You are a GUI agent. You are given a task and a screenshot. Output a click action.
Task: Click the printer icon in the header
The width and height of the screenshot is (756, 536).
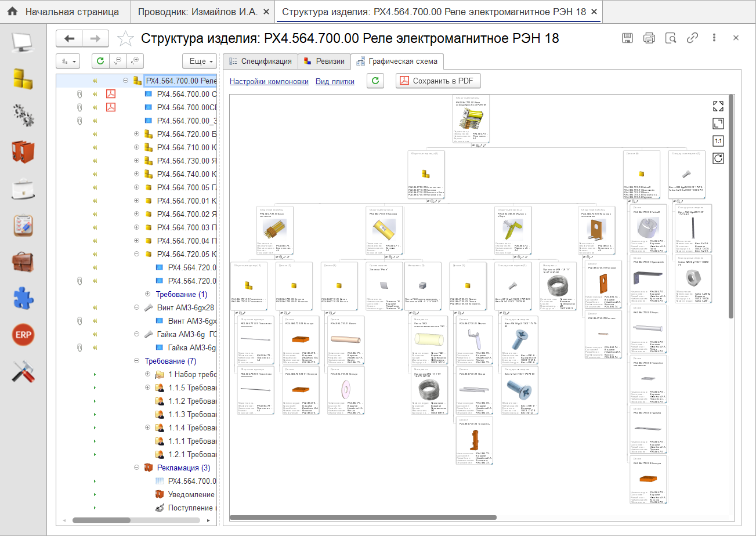[649, 38]
